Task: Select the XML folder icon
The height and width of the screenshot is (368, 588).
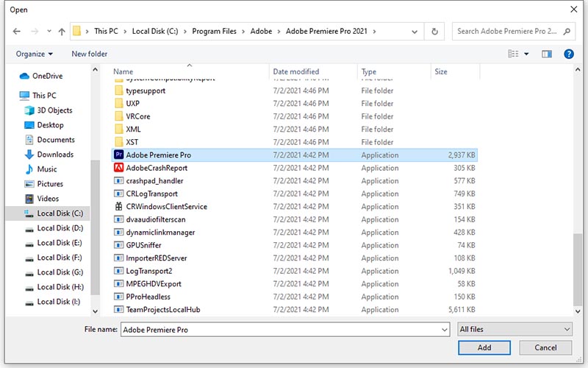Action: tap(119, 130)
